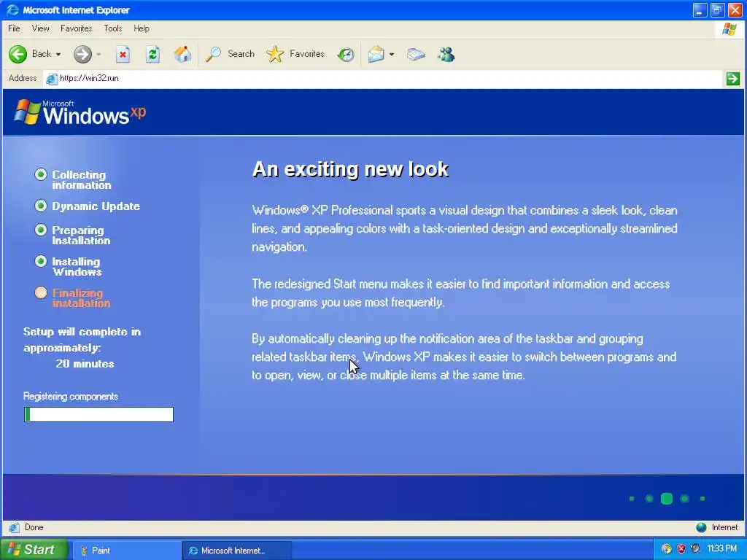Open the Favorites menu
Screen dimensions: 747x560
point(76,28)
